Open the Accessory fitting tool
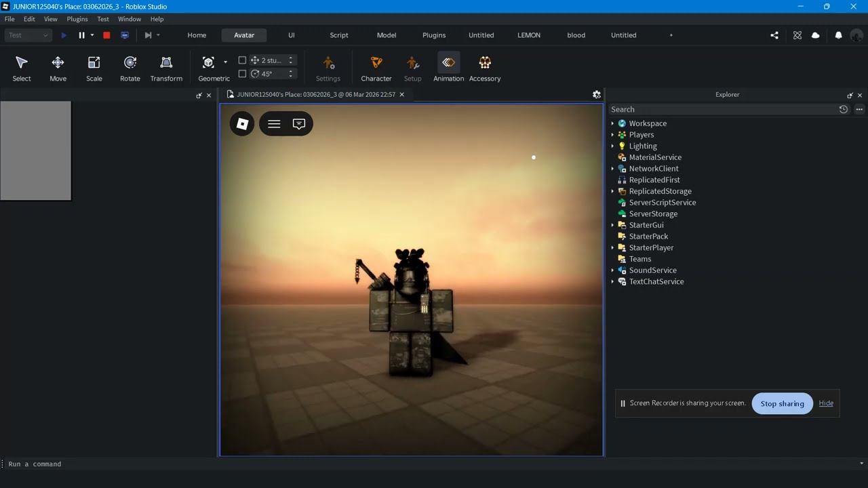868x488 pixels. tap(485, 68)
